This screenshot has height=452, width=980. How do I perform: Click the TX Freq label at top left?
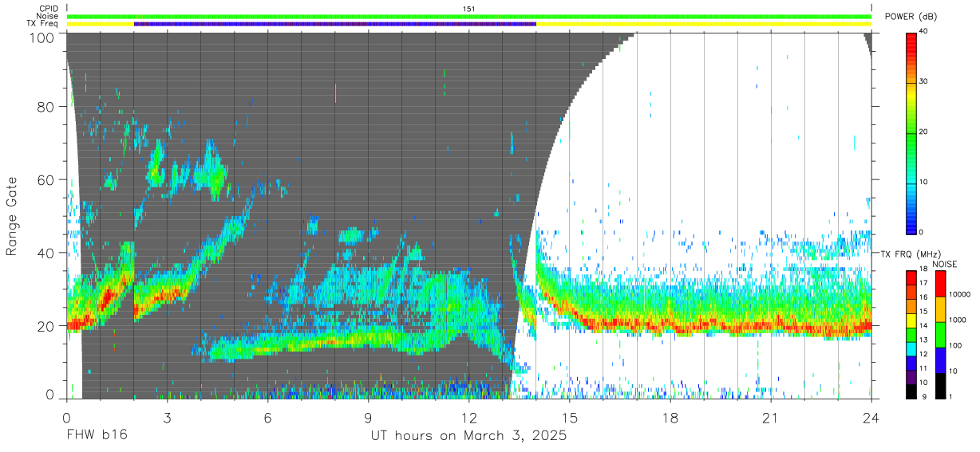click(x=43, y=24)
